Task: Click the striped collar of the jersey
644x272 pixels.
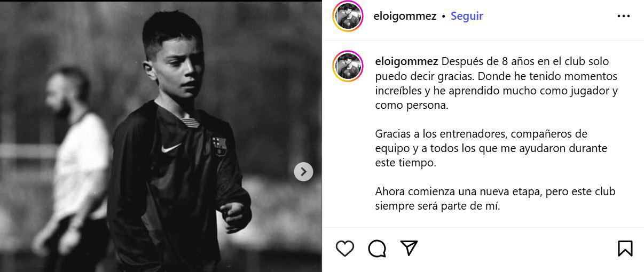Action: click(191, 122)
